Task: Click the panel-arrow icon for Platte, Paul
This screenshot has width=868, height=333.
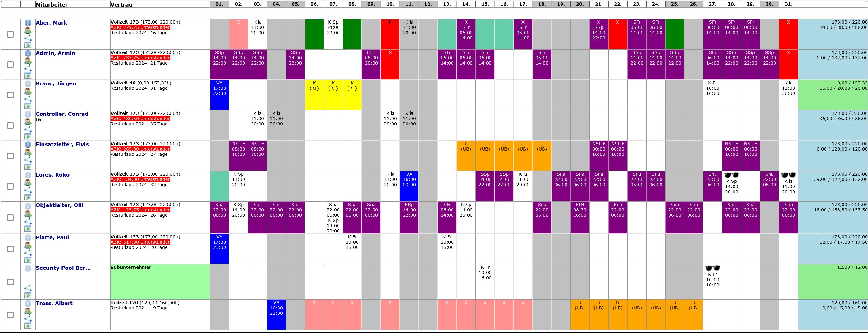Action: pyautogui.click(x=28, y=260)
